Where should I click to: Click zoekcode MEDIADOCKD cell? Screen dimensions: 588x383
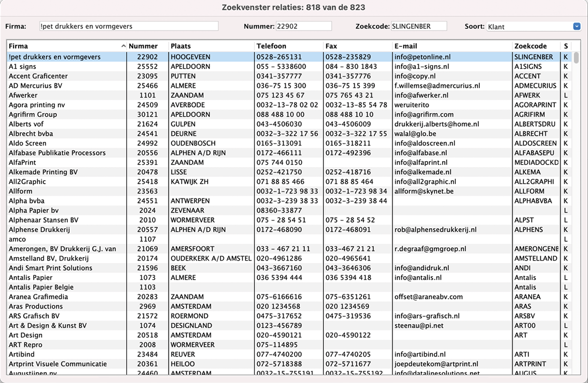tap(537, 163)
